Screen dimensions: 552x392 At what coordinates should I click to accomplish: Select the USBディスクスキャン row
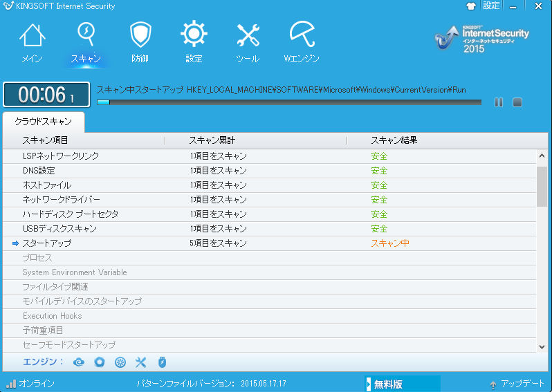pyautogui.click(x=269, y=229)
